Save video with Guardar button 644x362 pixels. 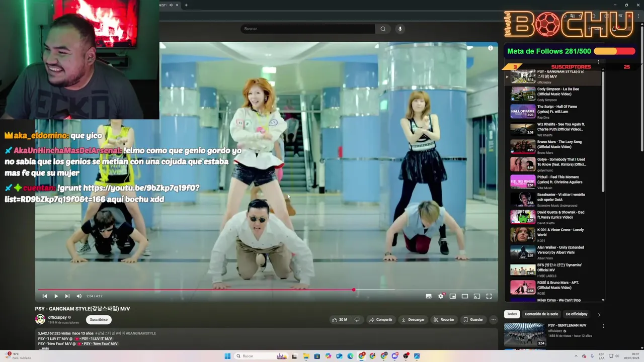[x=473, y=319]
